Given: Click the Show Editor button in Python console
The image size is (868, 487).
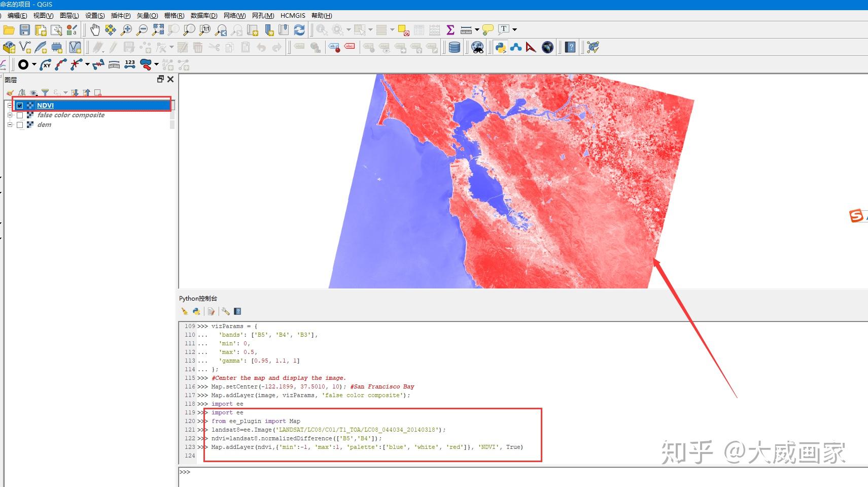Looking at the screenshot, I should coord(211,311).
